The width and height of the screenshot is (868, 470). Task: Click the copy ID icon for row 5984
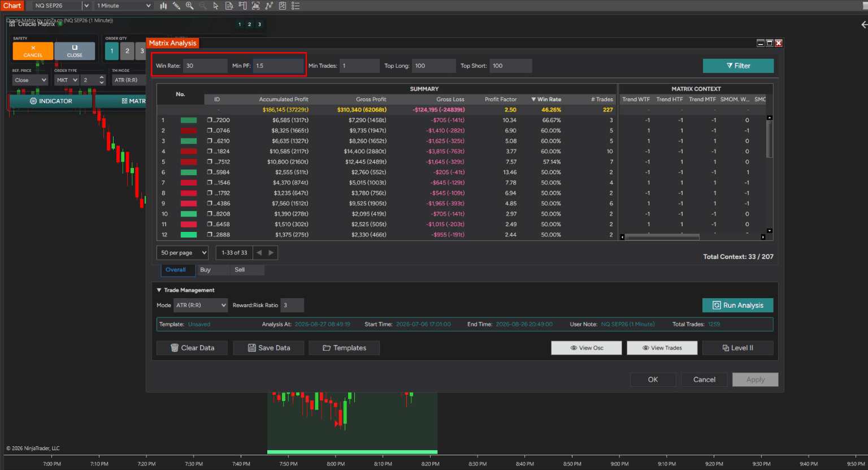tap(210, 173)
